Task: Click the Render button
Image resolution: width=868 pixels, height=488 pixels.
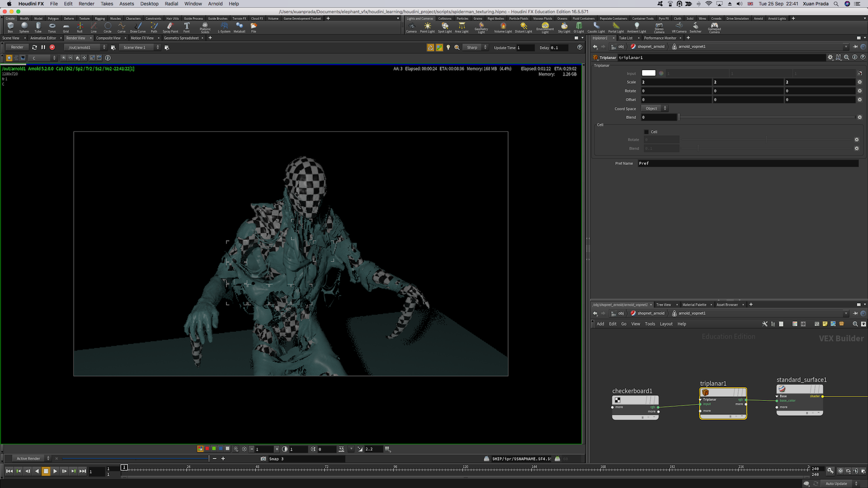Action: (x=17, y=47)
